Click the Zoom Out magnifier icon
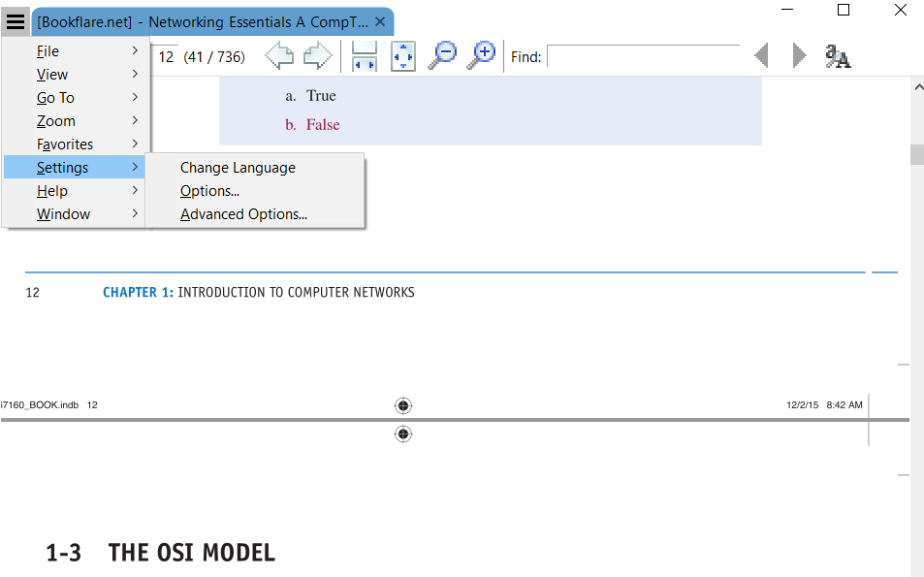This screenshot has width=924, height=577. pyautogui.click(x=442, y=55)
